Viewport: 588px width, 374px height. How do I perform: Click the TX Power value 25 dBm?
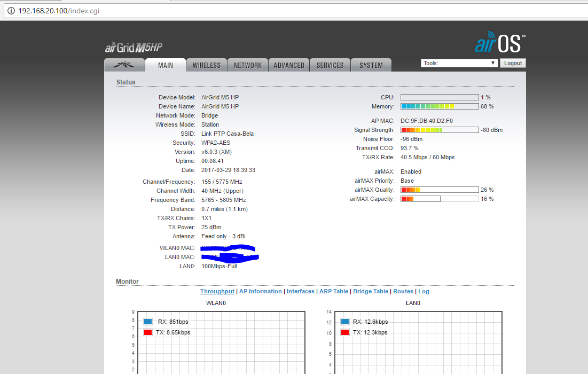(211, 227)
